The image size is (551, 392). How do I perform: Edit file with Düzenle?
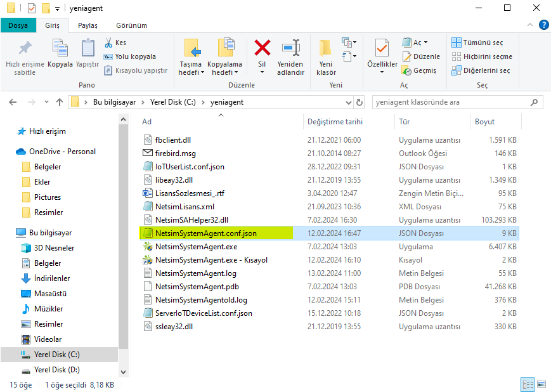click(x=421, y=56)
